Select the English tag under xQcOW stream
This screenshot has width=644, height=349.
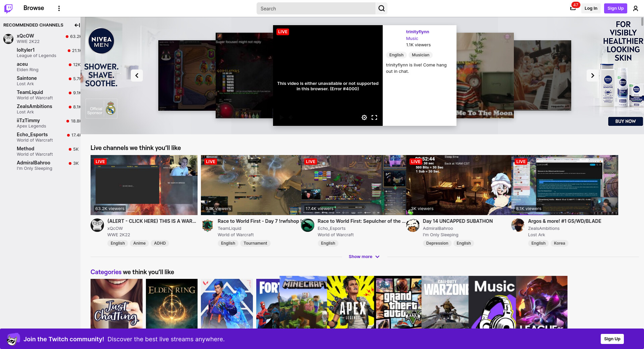coord(117,243)
